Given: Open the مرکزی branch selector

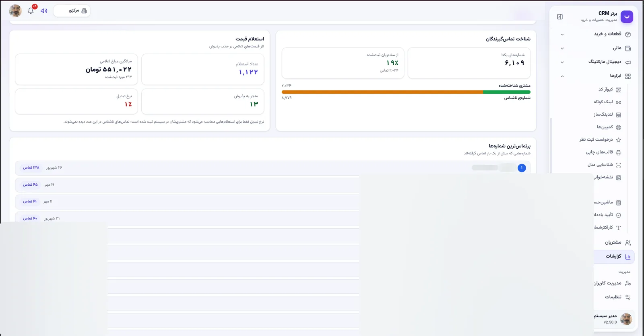Looking at the screenshot, I should click(x=72, y=11).
